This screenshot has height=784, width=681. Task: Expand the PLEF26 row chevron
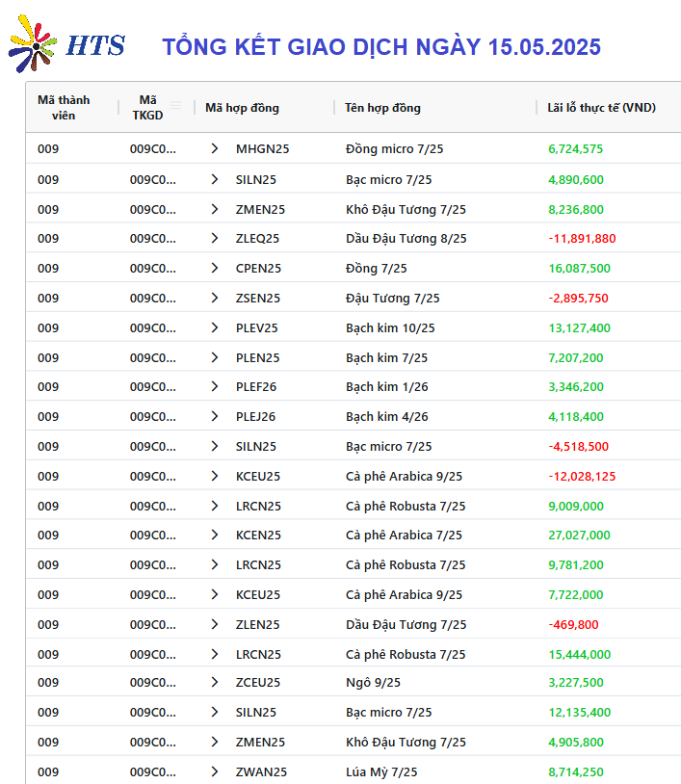(215, 387)
